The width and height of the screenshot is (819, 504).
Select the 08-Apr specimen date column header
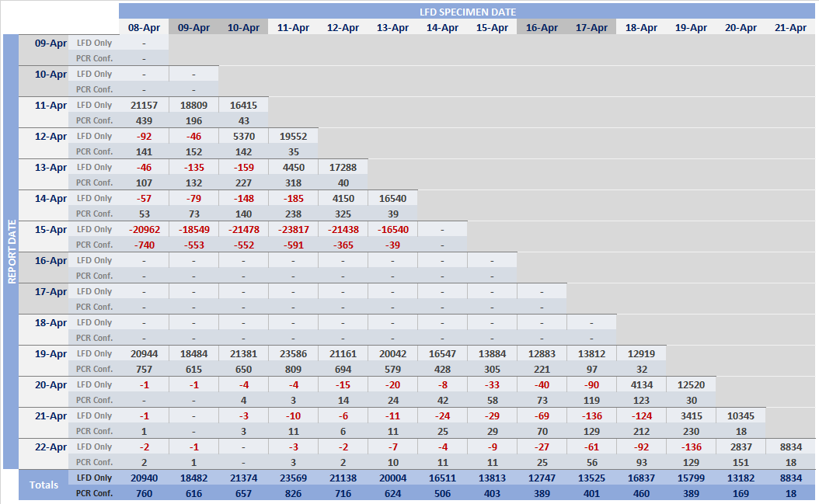click(145, 27)
